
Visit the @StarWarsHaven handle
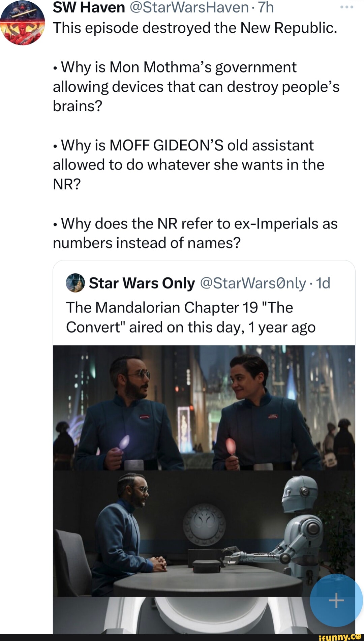coord(189,7)
